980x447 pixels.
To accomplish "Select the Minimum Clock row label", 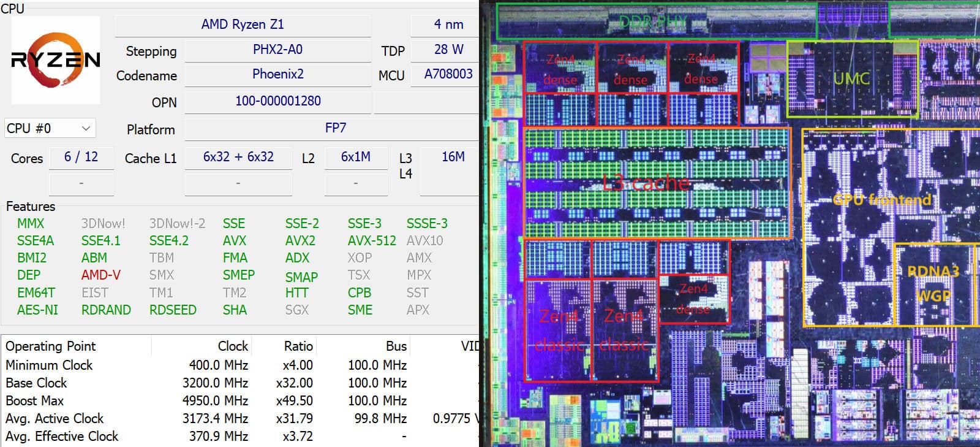I will click(49, 365).
